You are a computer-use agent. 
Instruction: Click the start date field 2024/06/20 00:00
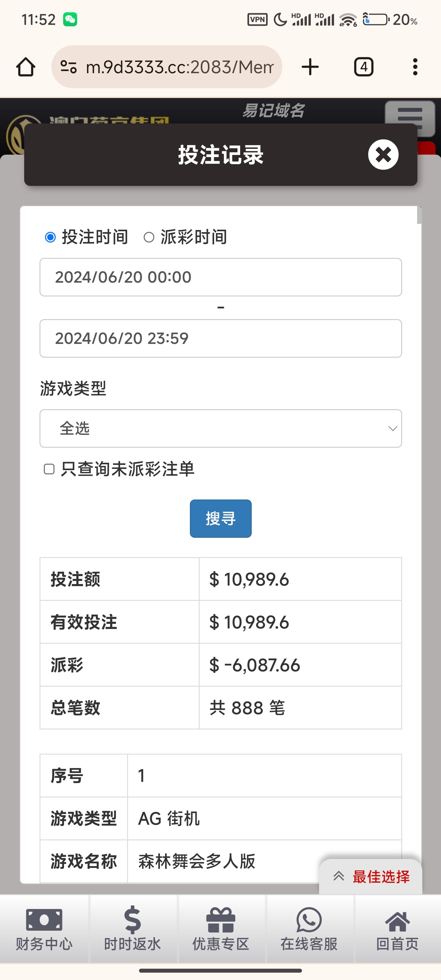pos(221,277)
